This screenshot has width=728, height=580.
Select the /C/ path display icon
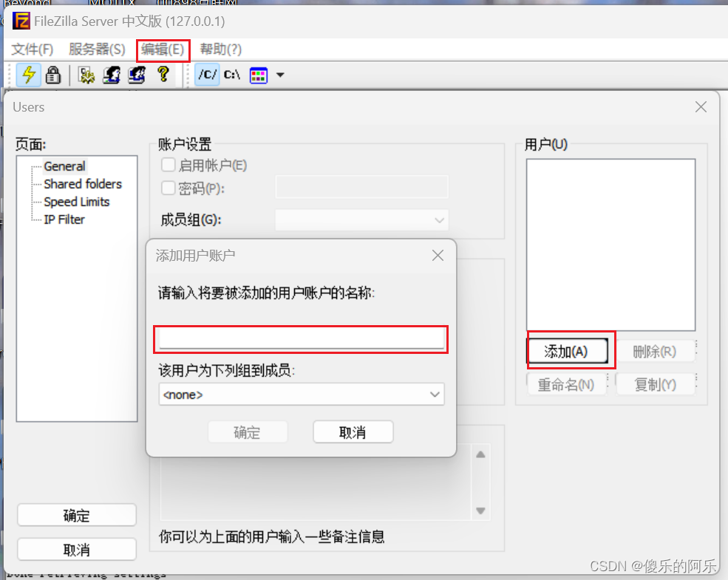(x=207, y=75)
